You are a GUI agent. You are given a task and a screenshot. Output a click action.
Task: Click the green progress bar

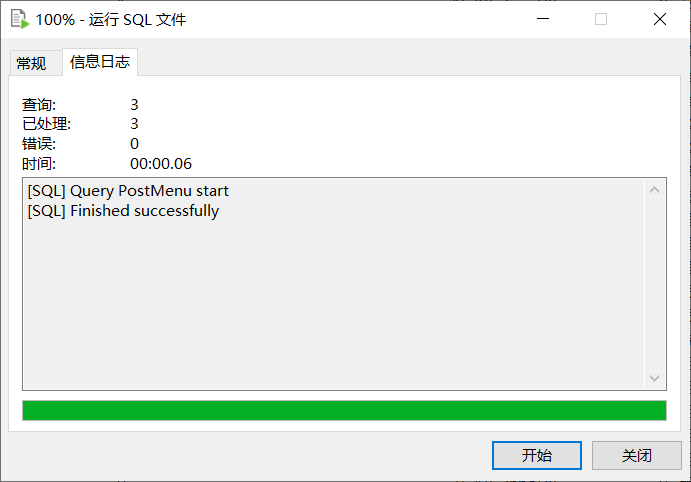(x=344, y=411)
